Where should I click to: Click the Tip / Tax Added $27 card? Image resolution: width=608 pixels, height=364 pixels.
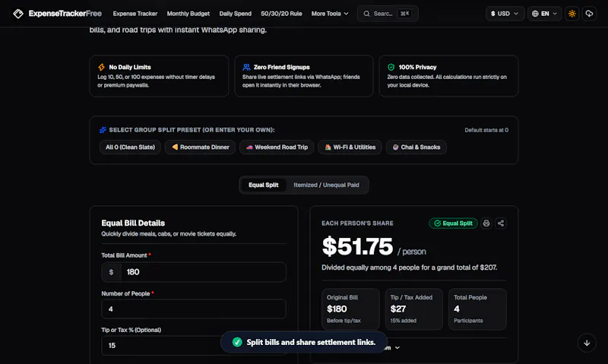(413, 309)
